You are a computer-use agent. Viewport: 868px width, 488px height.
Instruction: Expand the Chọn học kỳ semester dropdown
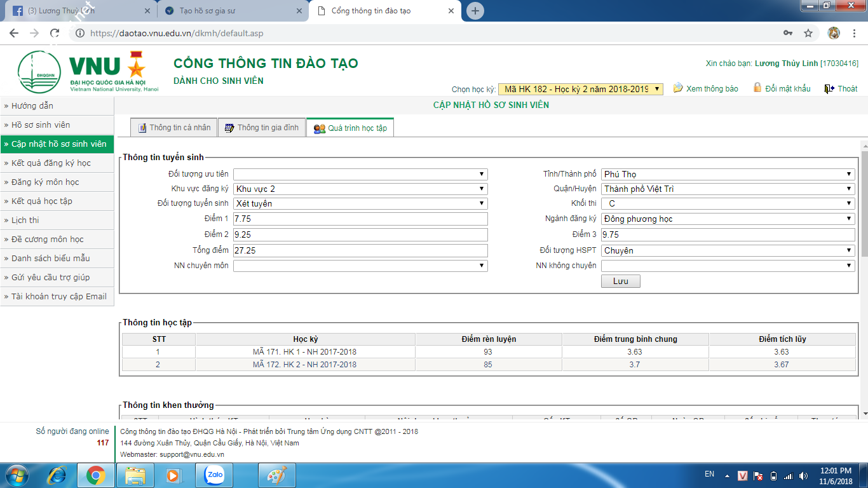(580, 89)
